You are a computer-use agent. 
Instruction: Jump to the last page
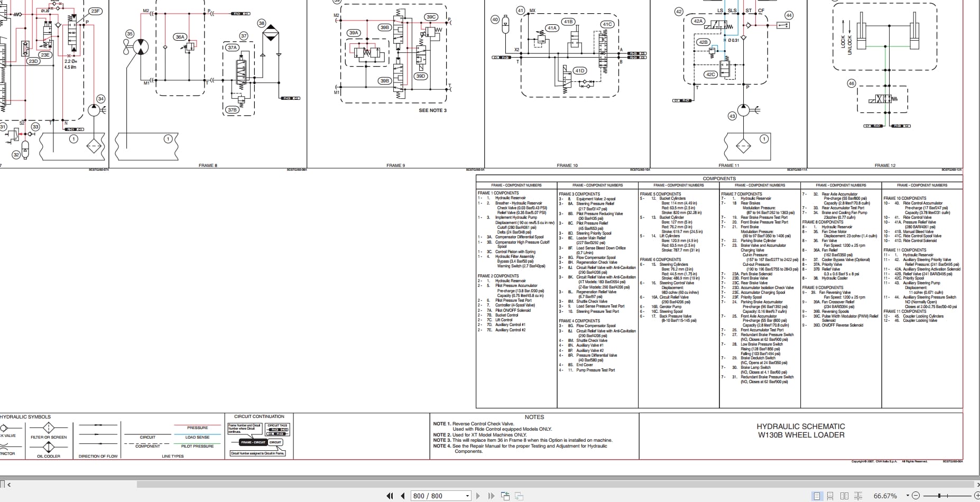492,496
